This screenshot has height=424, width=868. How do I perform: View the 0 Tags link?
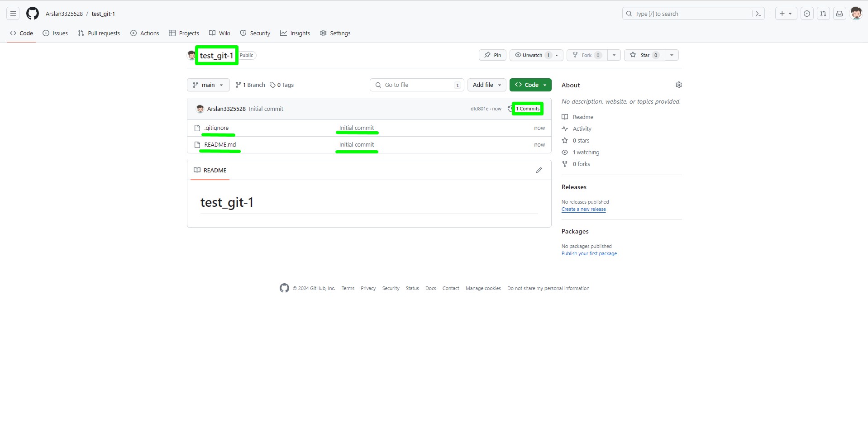[x=281, y=85]
